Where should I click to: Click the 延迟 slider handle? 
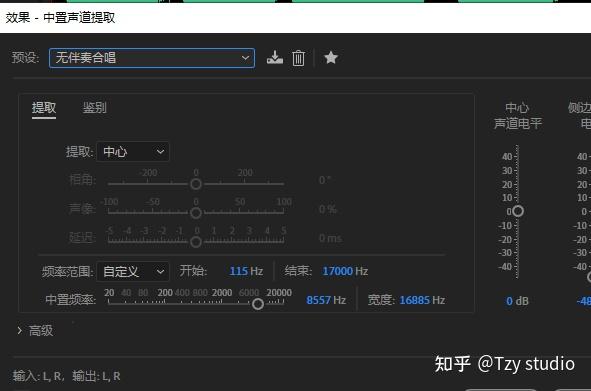point(196,242)
